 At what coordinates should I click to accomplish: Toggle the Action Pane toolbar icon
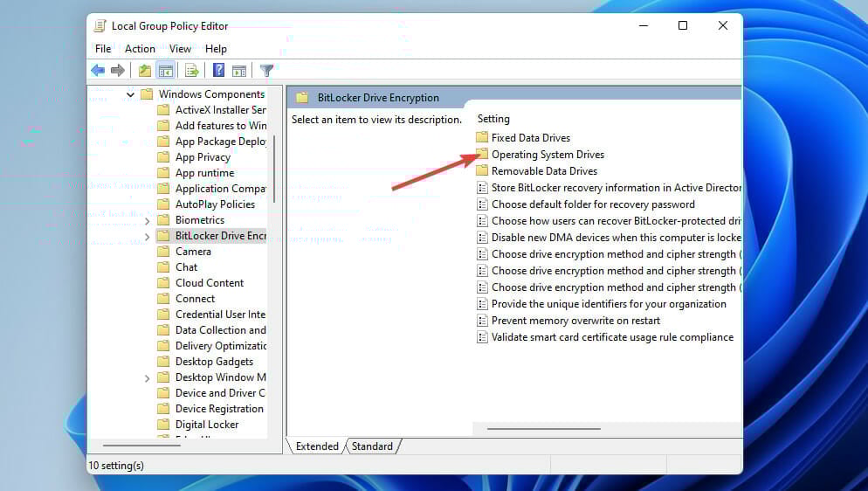click(239, 70)
